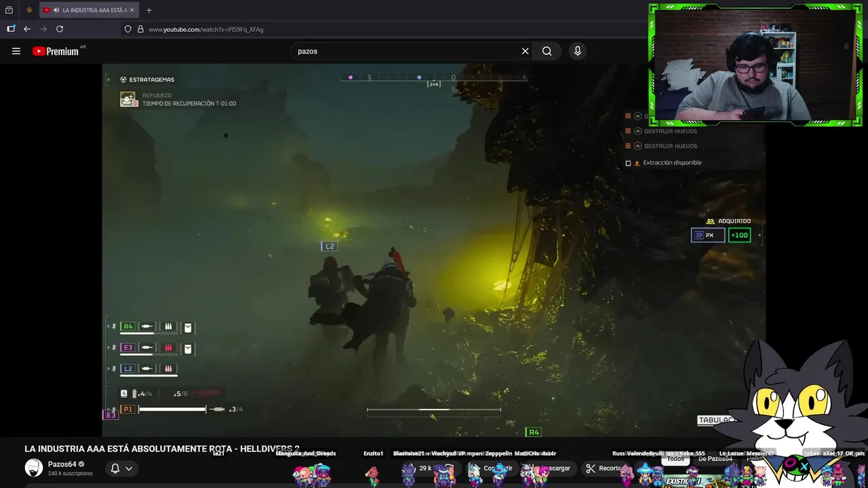The width and height of the screenshot is (868, 488).
Task: Clear the search query with X
Action: click(x=525, y=51)
